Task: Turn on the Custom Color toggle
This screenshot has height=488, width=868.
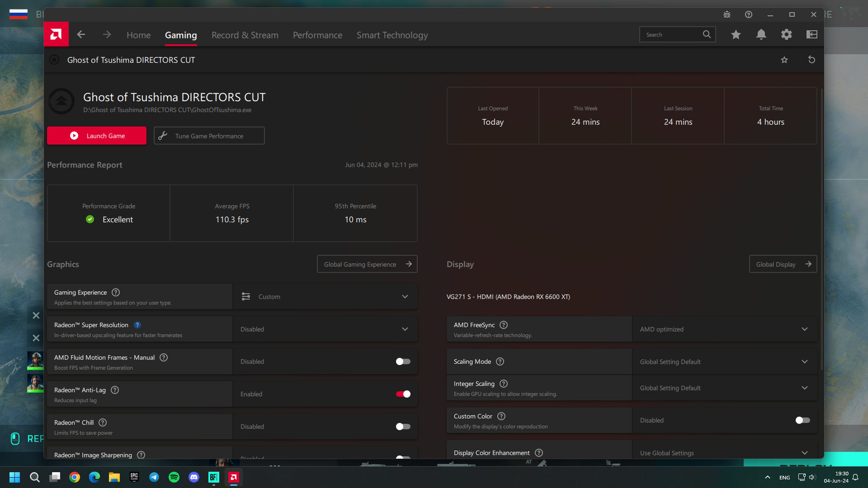Action: tap(802, 420)
